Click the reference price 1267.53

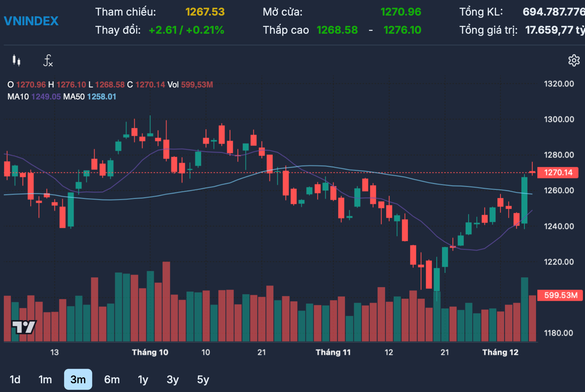pos(205,12)
